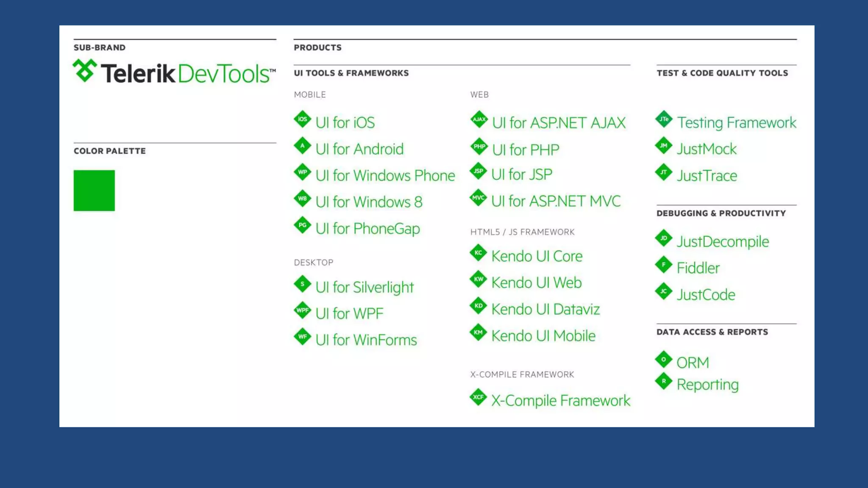Click the Silverlight 'S' diamond icon
868x488 pixels.
pos(302,284)
